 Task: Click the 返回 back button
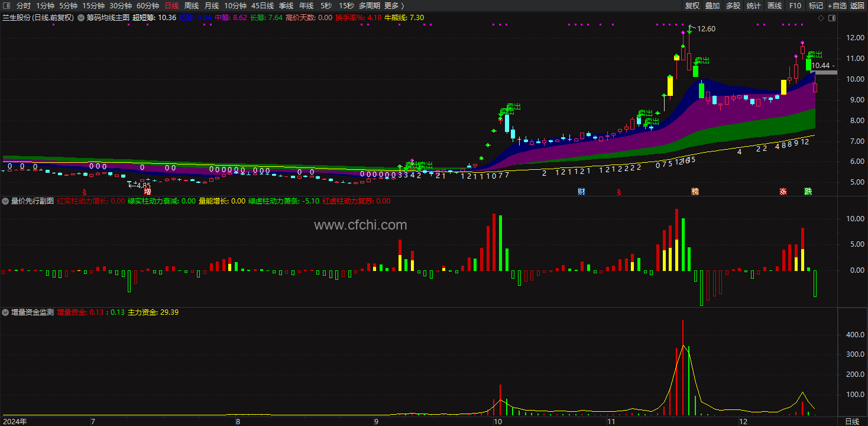click(857, 5)
